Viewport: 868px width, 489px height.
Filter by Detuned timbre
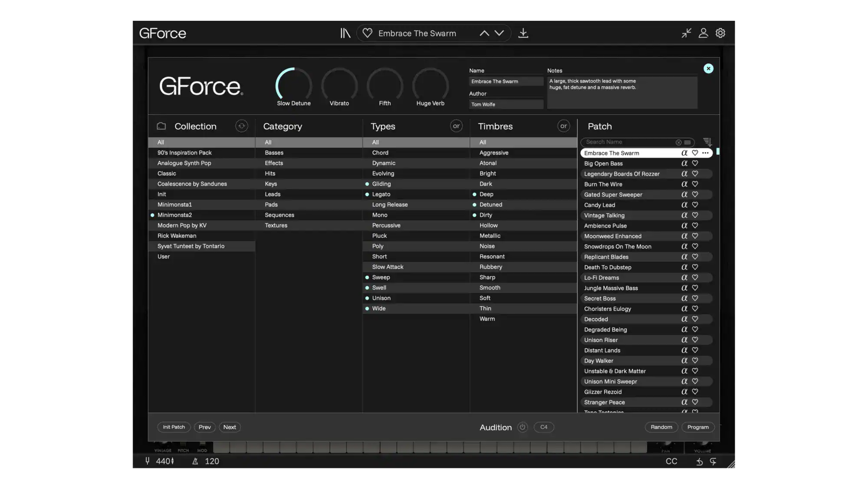pos(523,205)
